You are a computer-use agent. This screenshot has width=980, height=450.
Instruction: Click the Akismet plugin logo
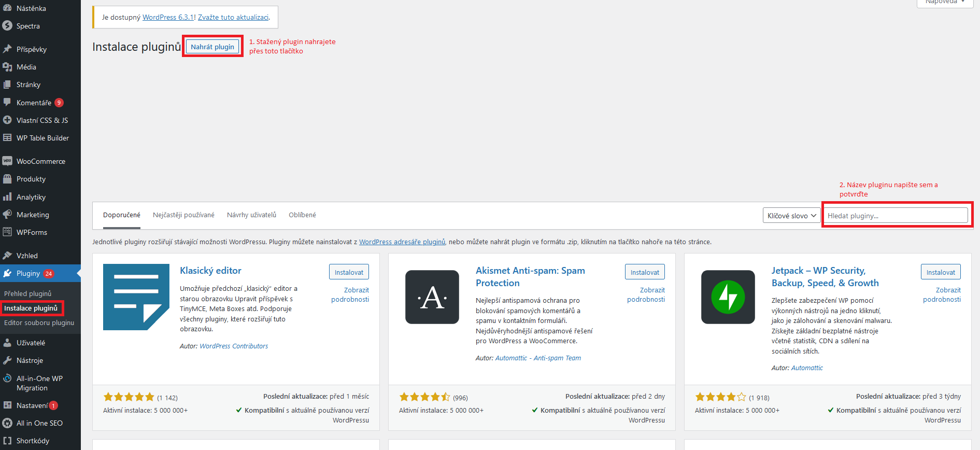point(432,297)
